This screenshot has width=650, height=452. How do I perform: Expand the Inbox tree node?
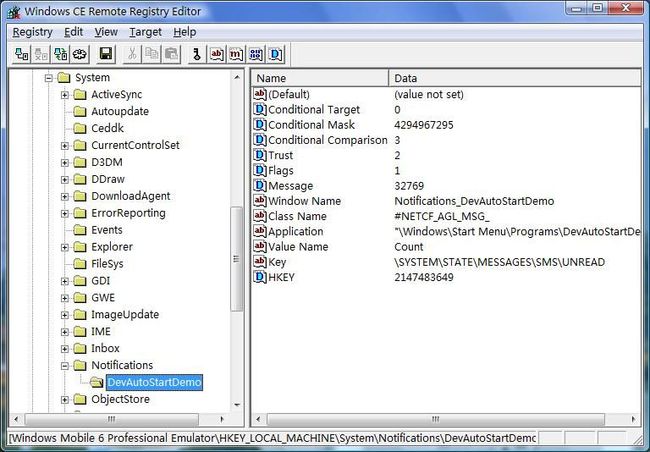[x=65, y=349]
